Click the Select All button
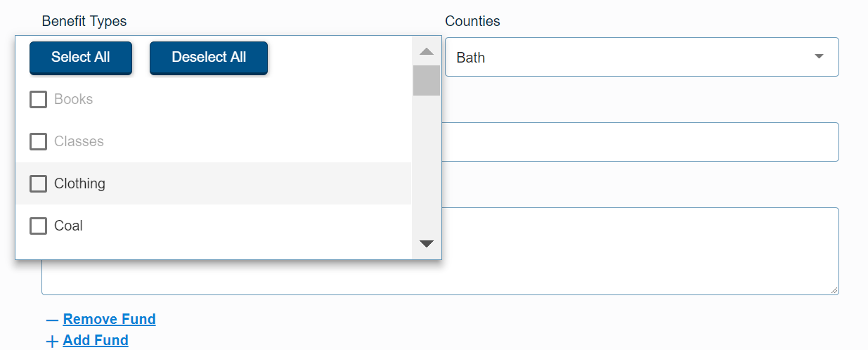The height and width of the screenshot is (350, 868). coord(80,58)
